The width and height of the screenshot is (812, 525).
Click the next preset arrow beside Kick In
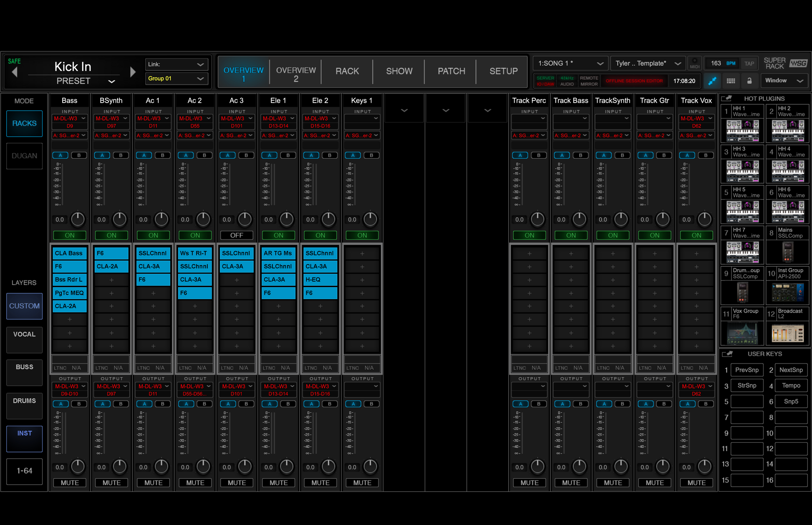133,72
